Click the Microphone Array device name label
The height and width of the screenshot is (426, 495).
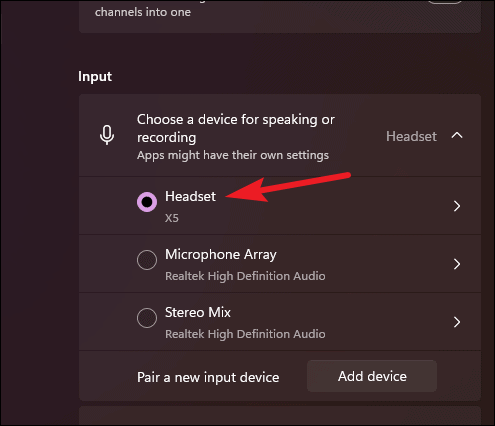(221, 255)
